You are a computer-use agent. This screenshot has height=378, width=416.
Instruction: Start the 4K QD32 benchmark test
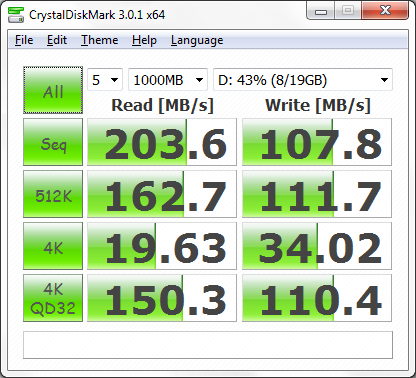click(53, 298)
